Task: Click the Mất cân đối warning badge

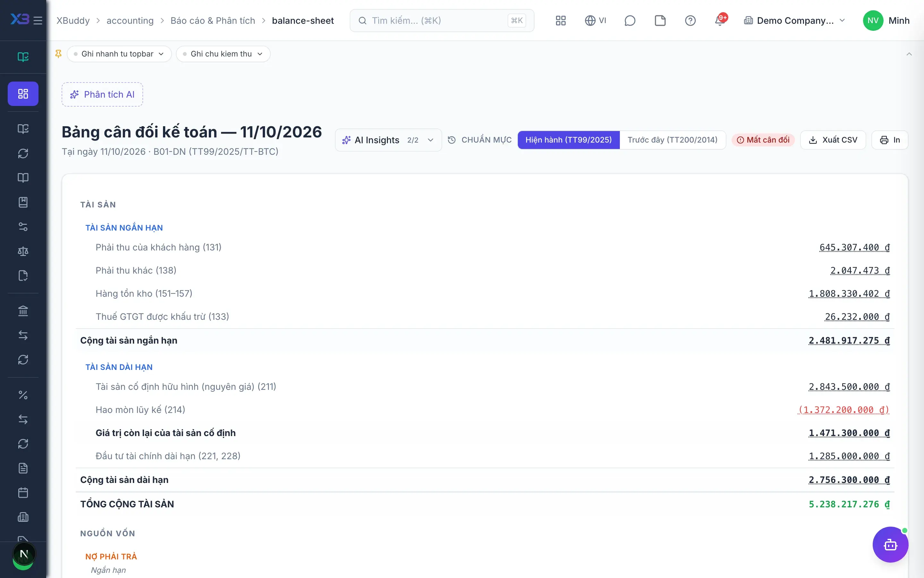Action: [x=763, y=140]
